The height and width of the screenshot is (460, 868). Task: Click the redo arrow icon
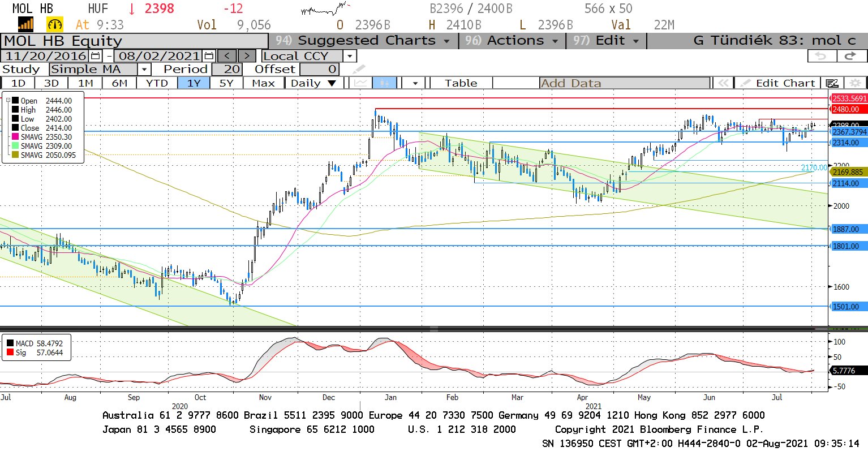850,56
